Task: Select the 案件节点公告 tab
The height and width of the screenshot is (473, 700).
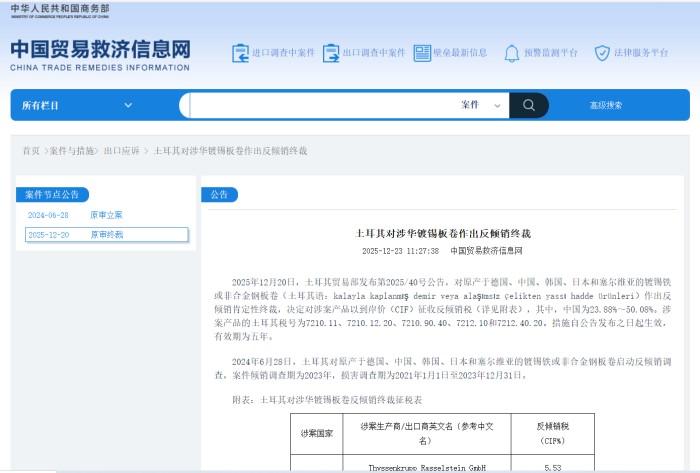Action: coord(52,195)
